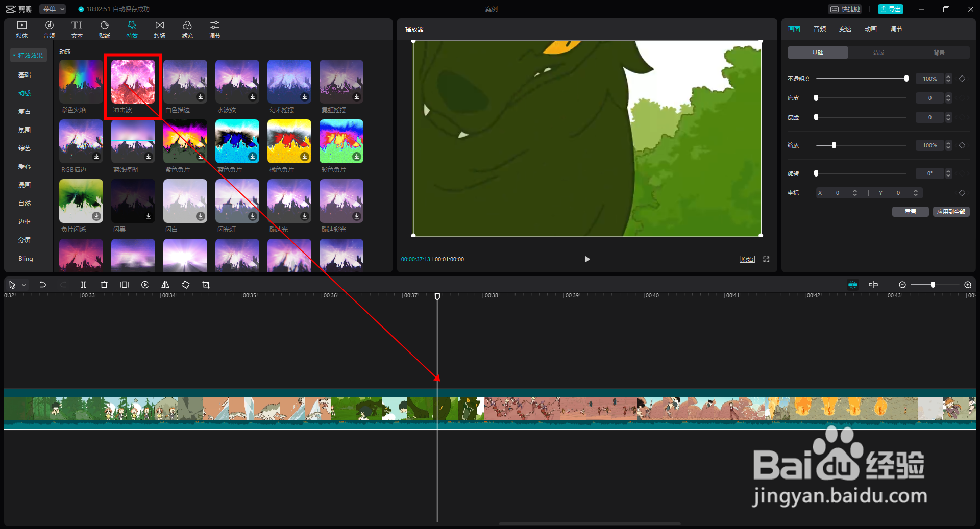This screenshot has width=980, height=529.
Task: Open the 媒体 media panel
Action: pyautogui.click(x=22, y=30)
